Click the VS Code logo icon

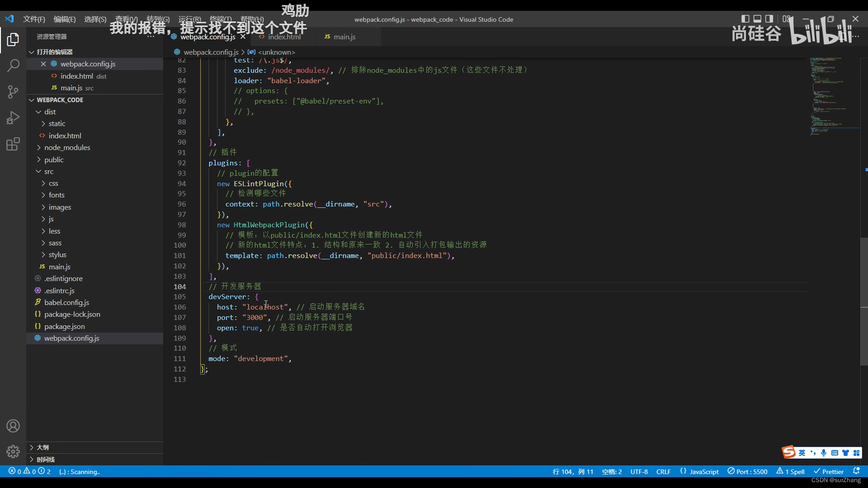pyautogui.click(x=9, y=19)
